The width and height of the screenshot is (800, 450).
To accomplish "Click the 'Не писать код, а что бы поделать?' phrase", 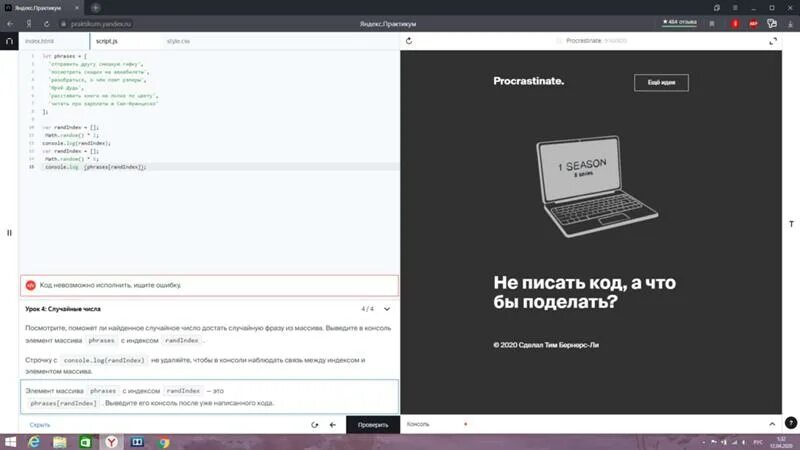I will pos(585,292).
